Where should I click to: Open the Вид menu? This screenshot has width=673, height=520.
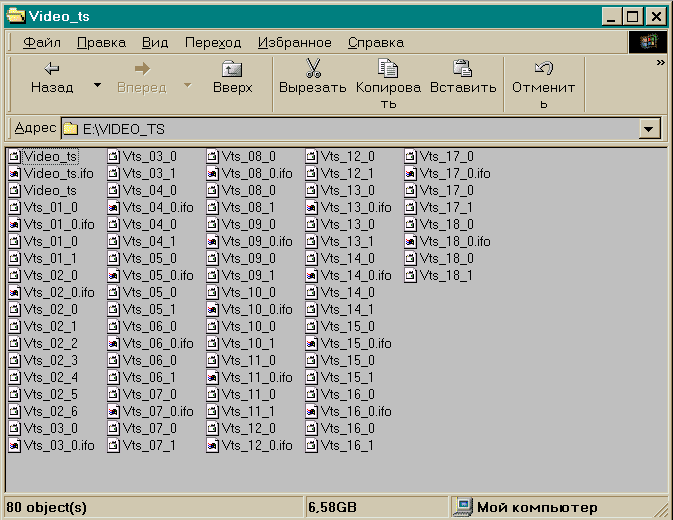click(154, 42)
